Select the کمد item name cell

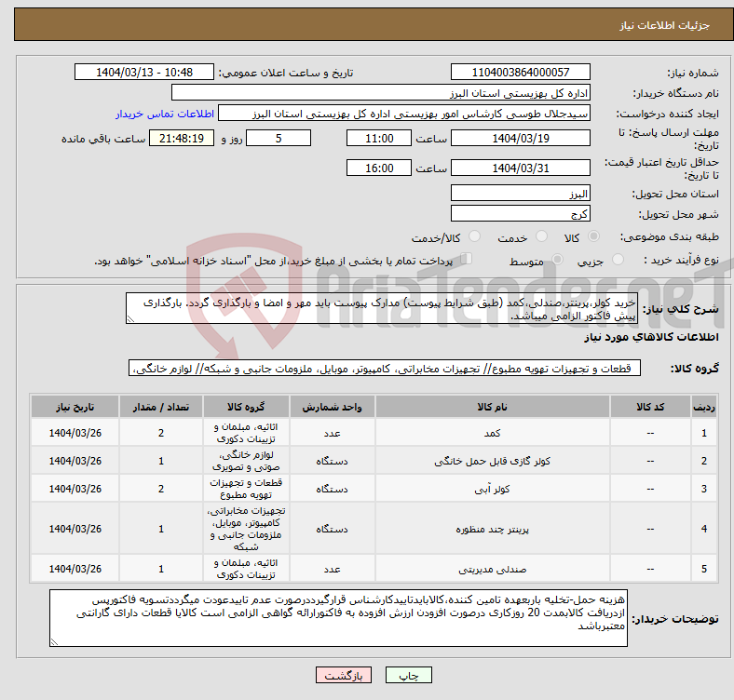[x=493, y=433]
